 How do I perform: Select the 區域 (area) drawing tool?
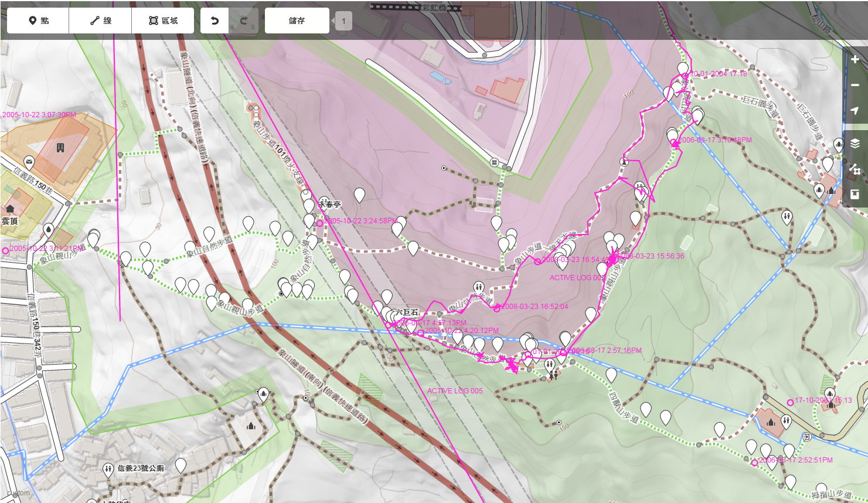[x=163, y=21]
